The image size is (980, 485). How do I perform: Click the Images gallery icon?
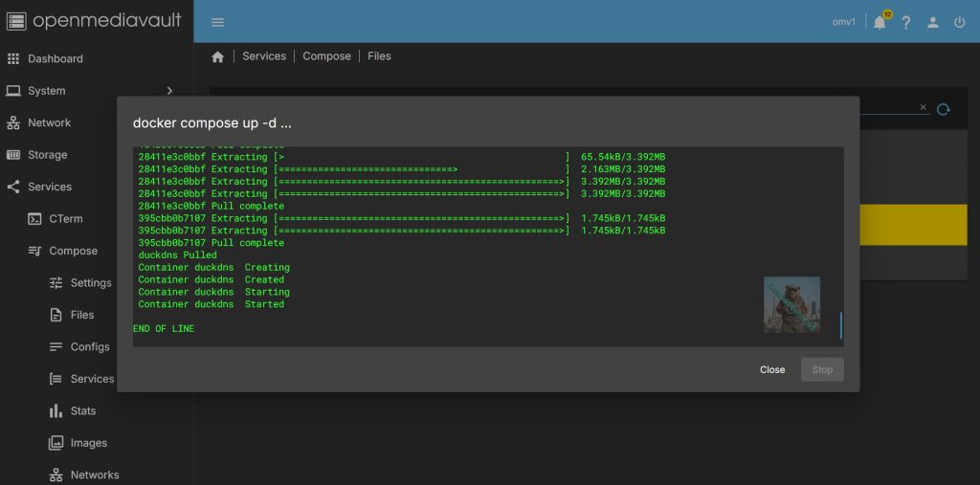pyautogui.click(x=56, y=443)
